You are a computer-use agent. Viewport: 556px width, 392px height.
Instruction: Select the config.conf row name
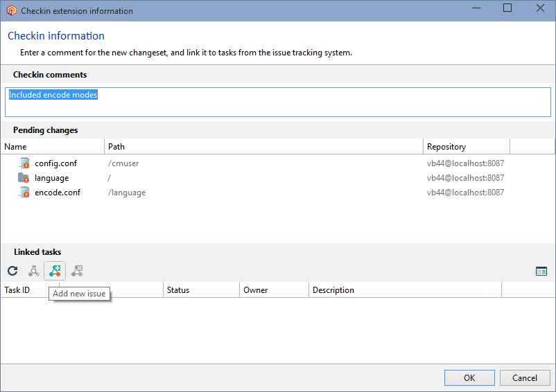[x=55, y=163]
